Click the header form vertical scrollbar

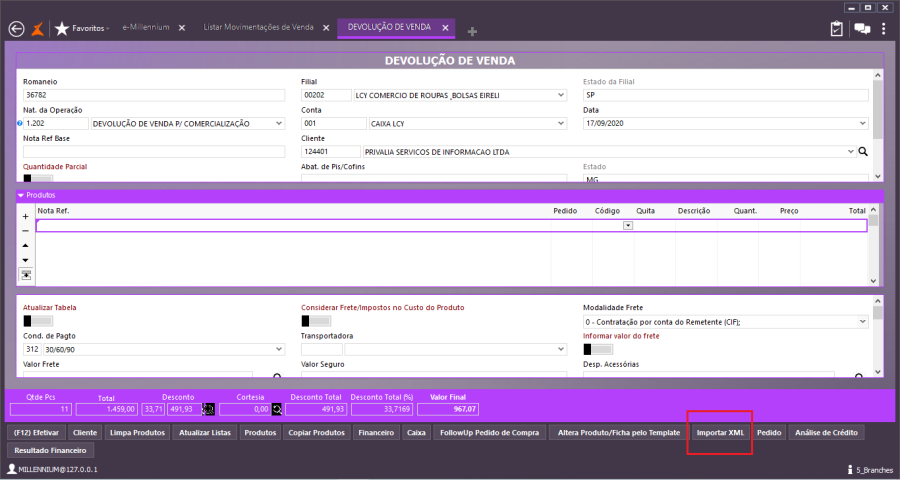(x=878, y=126)
